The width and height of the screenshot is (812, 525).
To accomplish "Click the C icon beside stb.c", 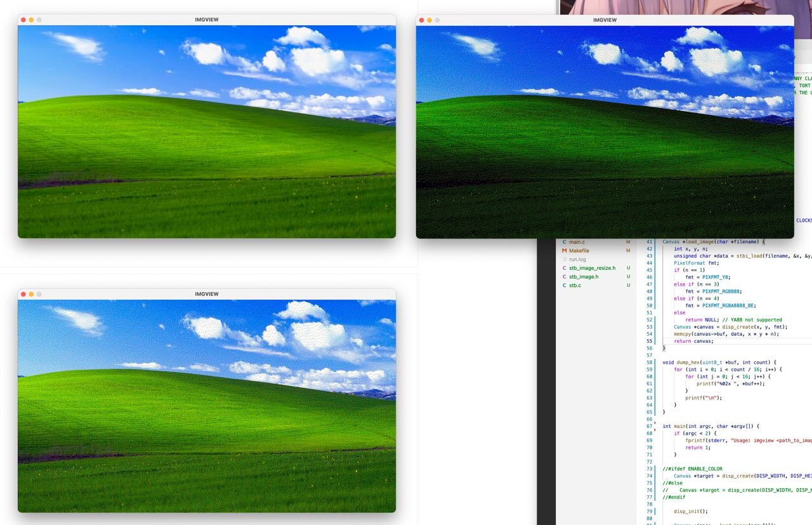I will 564,286.
